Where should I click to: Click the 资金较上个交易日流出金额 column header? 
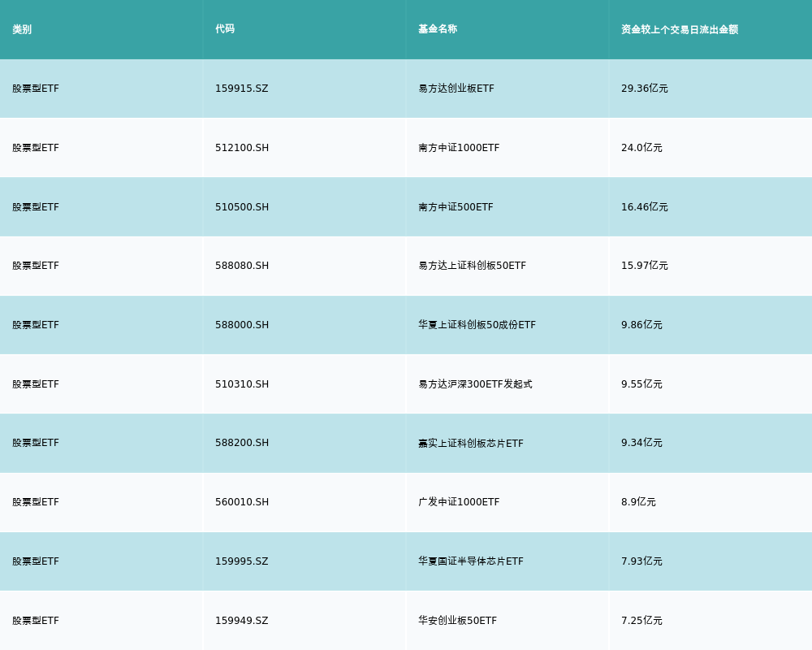[680, 29]
